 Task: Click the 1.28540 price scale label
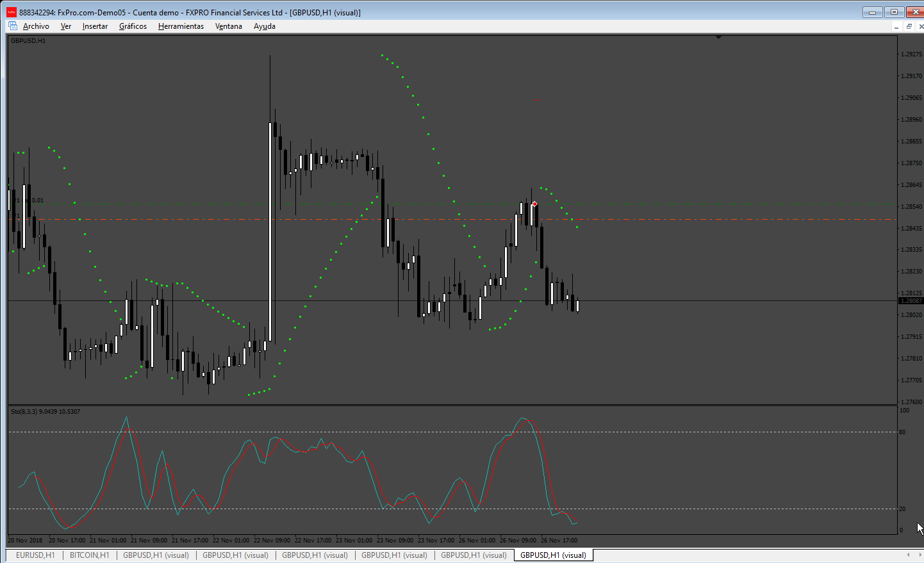coord(912,207)
